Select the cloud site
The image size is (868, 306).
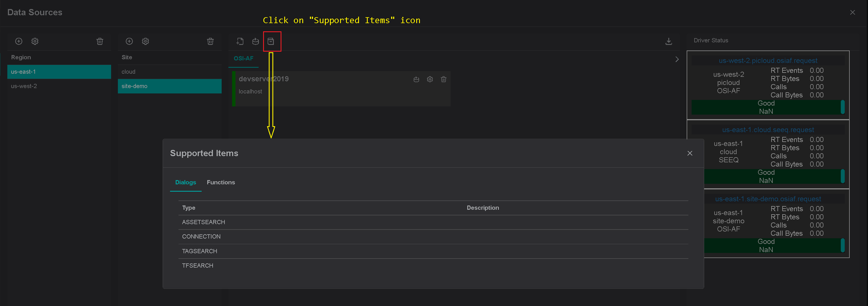pos(170,72)
